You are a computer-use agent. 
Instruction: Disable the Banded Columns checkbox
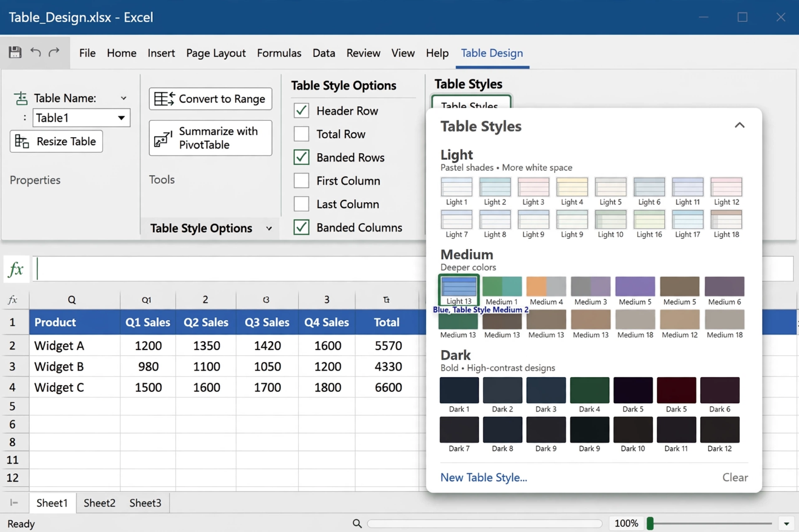click(302, 227)
